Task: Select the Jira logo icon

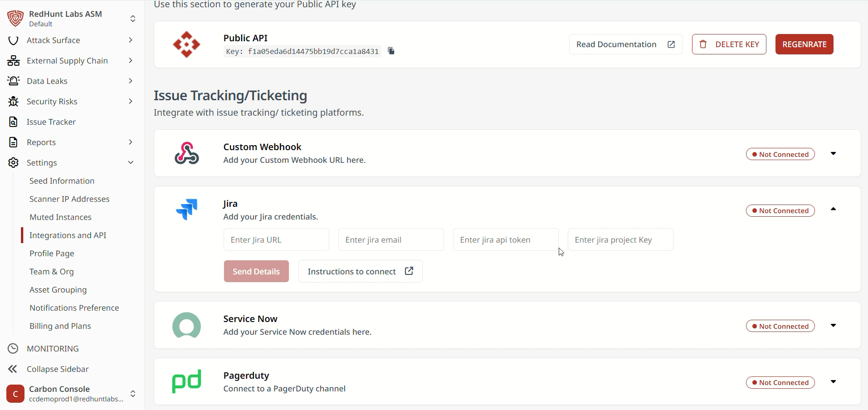Action: coord(186,209)
